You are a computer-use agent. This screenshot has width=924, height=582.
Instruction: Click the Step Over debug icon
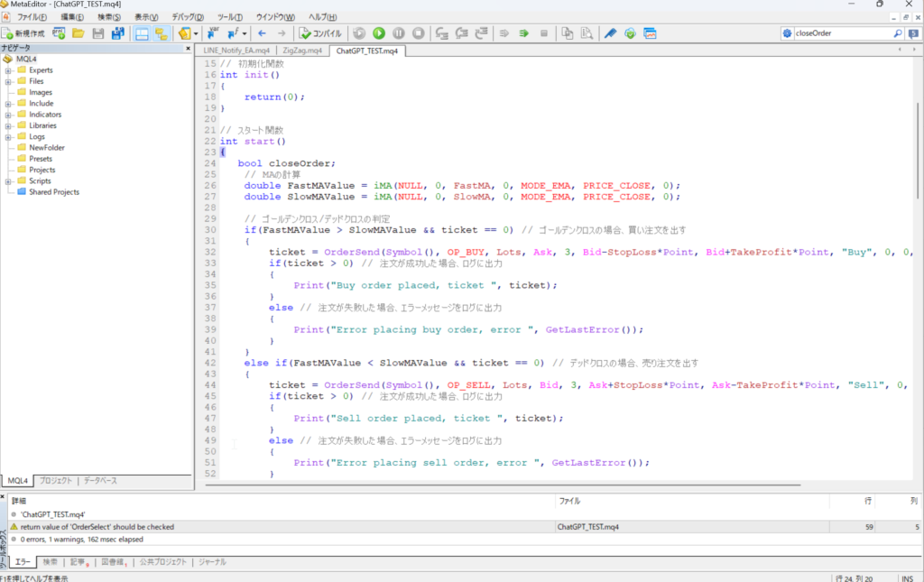click(x=461, y=33)
